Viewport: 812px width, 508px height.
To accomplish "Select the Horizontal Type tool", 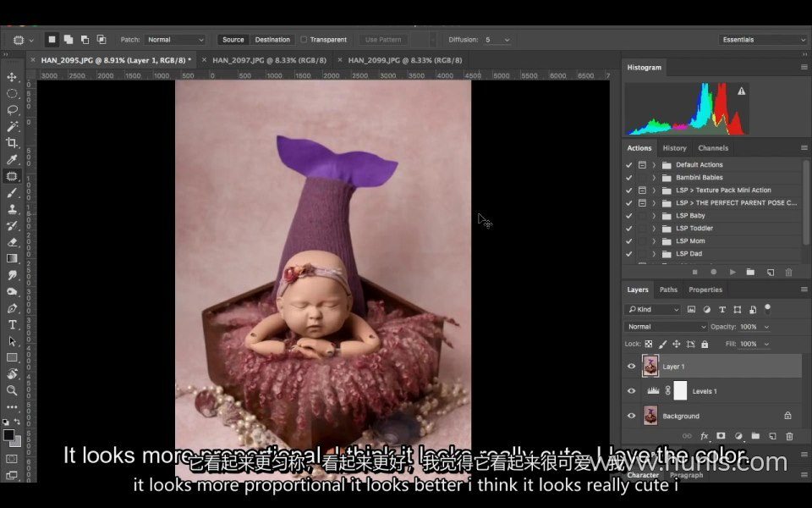I will click(x=12, y=324).
